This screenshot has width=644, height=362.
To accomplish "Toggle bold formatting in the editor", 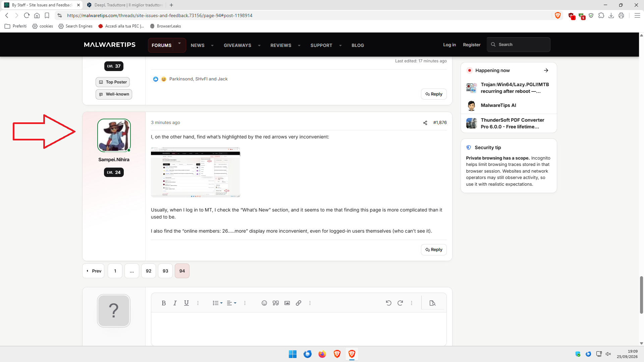I will pos(164,303).
